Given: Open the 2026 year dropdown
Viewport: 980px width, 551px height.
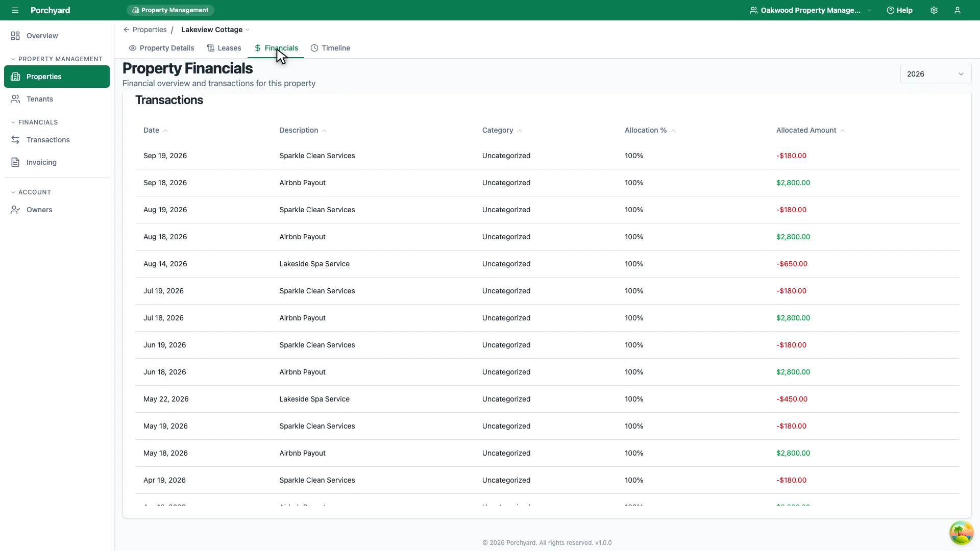Looking at the screenshot, I should coord(936,74).
